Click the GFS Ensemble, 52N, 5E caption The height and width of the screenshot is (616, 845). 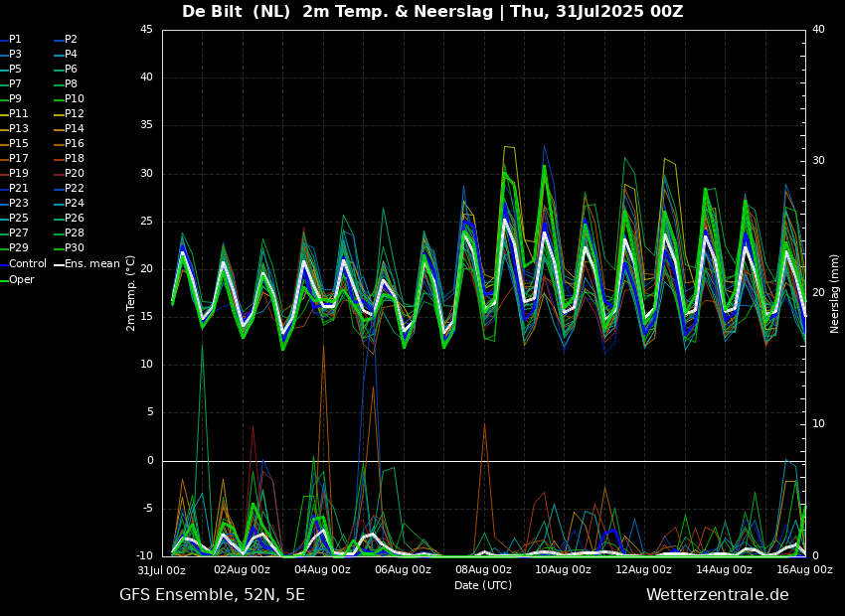pyautogui.click(x=212, y=595)
